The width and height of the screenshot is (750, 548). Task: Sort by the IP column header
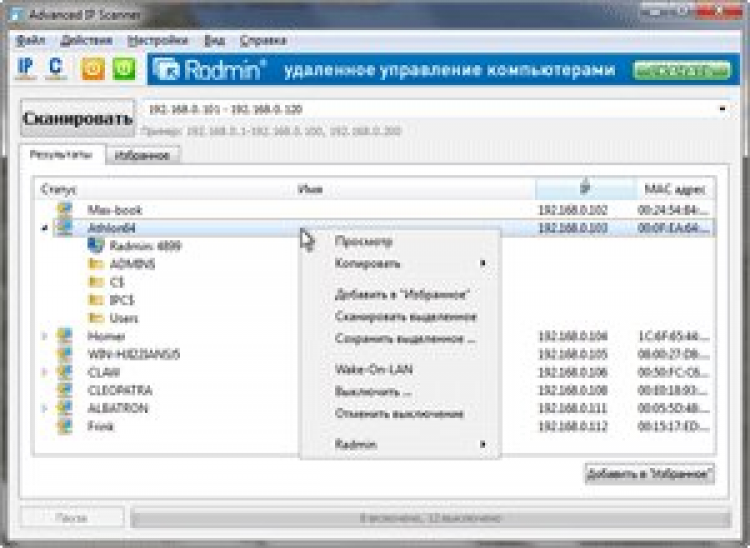pos(585,189)
